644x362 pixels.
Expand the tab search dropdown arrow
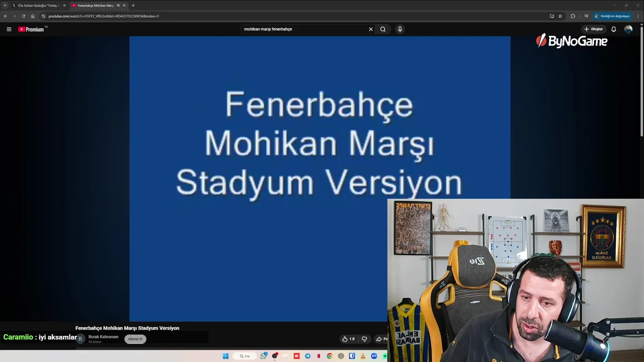pyautogui.click(x=5, y=6)
